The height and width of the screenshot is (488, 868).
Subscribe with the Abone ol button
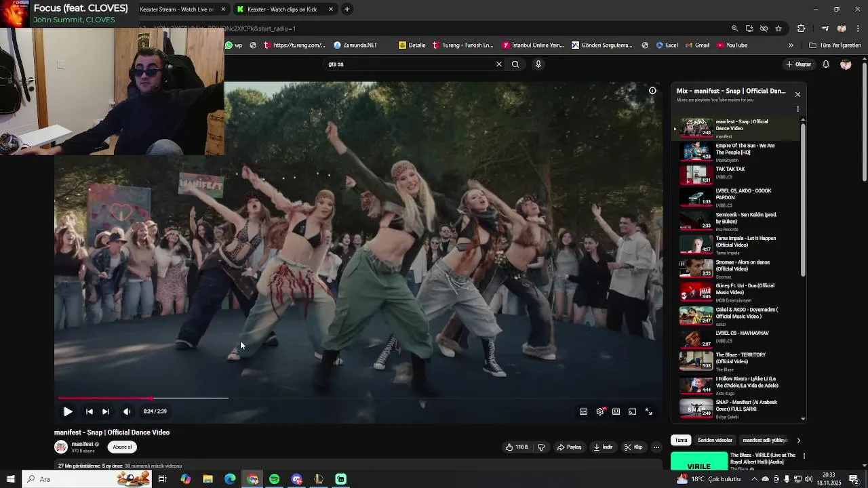123,447
